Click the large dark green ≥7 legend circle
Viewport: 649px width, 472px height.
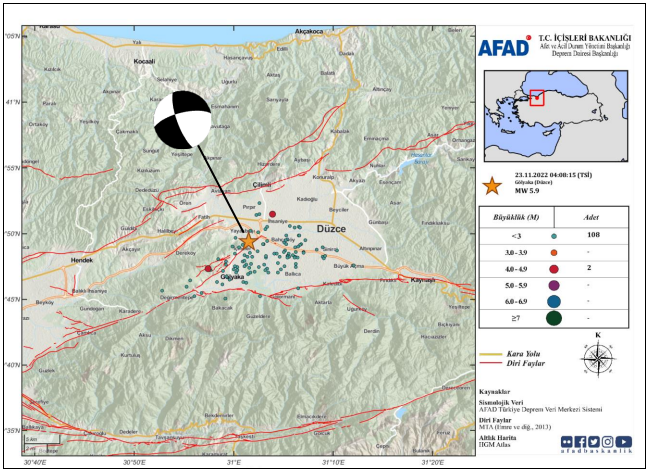coord(554,319)
